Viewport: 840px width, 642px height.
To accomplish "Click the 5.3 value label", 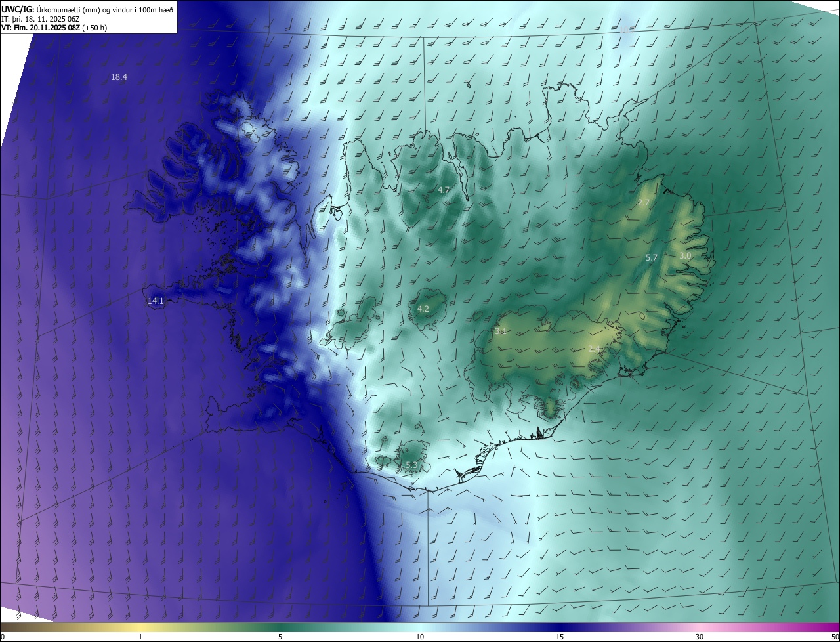I will (x=411, y=466).
